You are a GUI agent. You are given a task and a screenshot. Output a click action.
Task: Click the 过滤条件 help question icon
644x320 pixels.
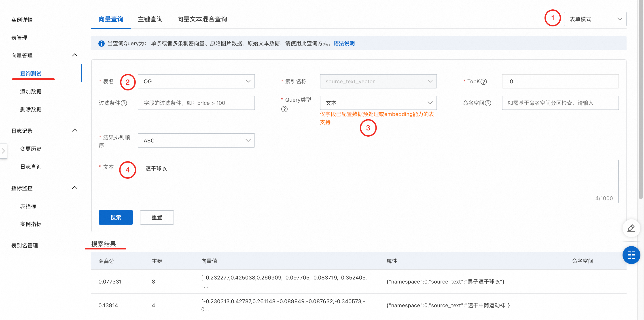(124, 103)
